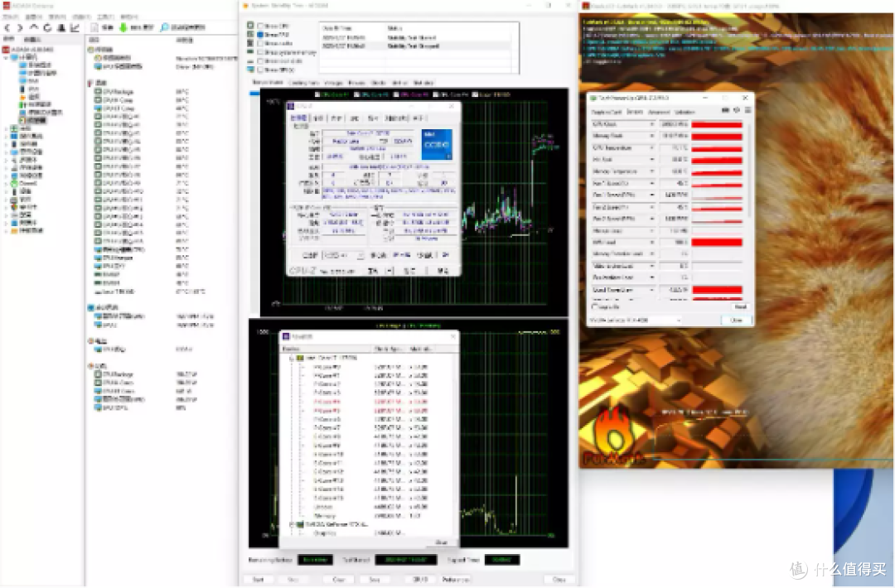Open the Hot Spot sensor dropdown in GPU-Z
Viewport: 895px width, 588px height.
(652, 160)
